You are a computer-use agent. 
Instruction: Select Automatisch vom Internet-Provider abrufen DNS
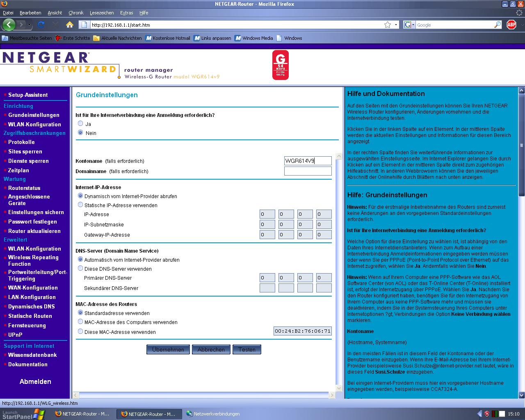pos(80,260)
